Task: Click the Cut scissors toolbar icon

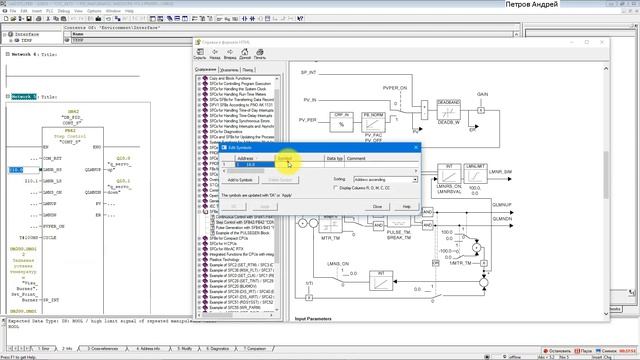Action: pos(48,19)
